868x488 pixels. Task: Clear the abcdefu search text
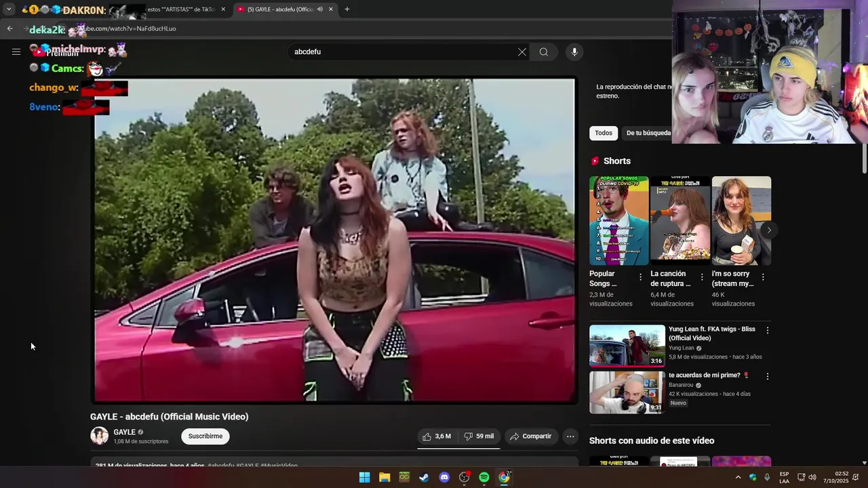coord(522,52)
